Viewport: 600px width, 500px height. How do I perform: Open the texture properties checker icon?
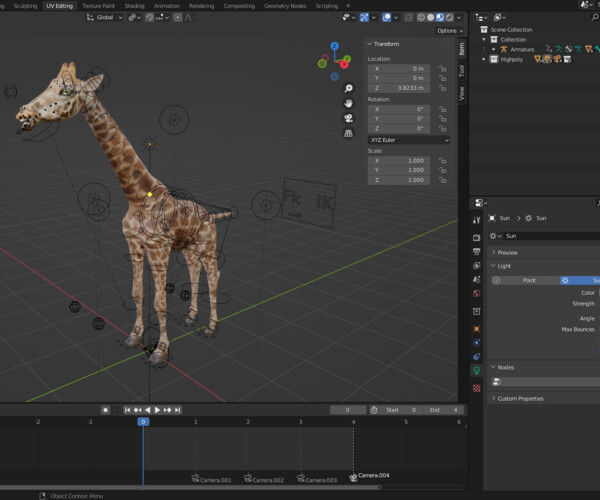click(476, 388)
